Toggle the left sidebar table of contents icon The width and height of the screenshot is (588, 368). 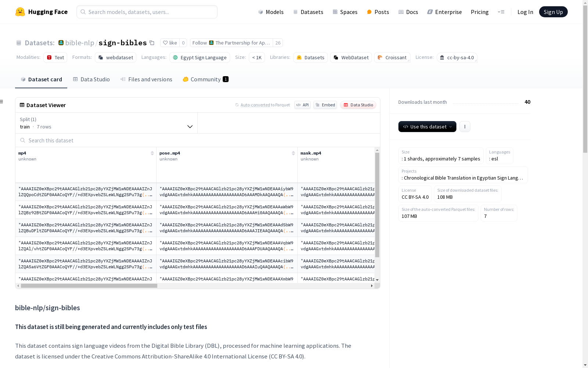tap(2, 102)
